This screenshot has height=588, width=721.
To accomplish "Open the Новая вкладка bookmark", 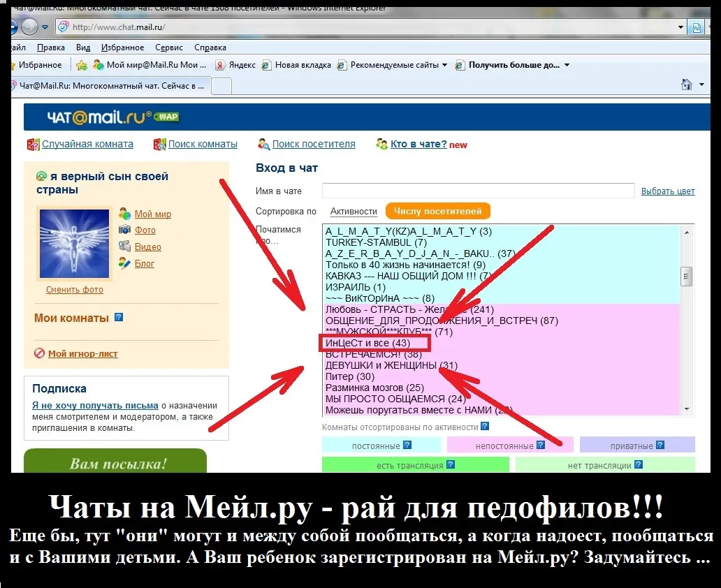I will [296, 65].
